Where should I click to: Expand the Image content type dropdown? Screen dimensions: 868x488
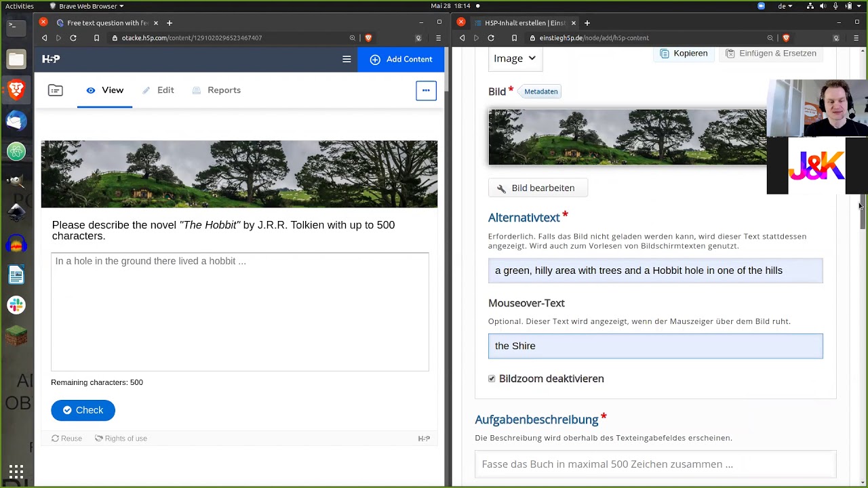point(515,58)
